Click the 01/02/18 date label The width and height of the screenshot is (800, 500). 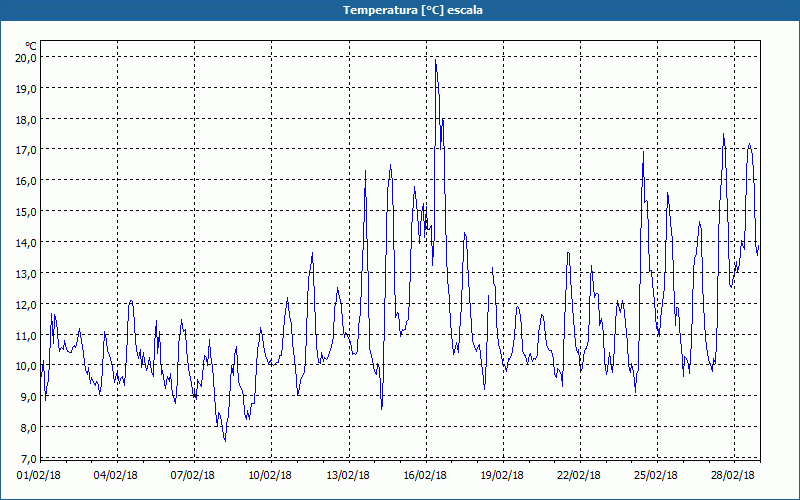39,476
